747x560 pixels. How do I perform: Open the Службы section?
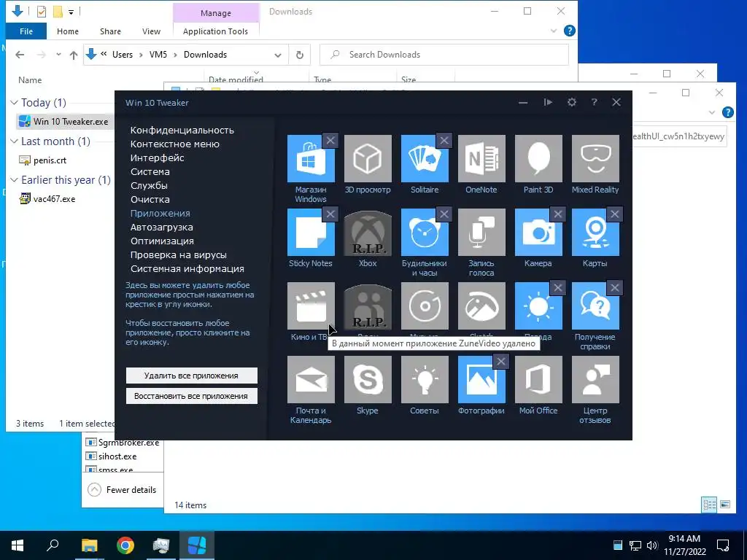(149, 185)
